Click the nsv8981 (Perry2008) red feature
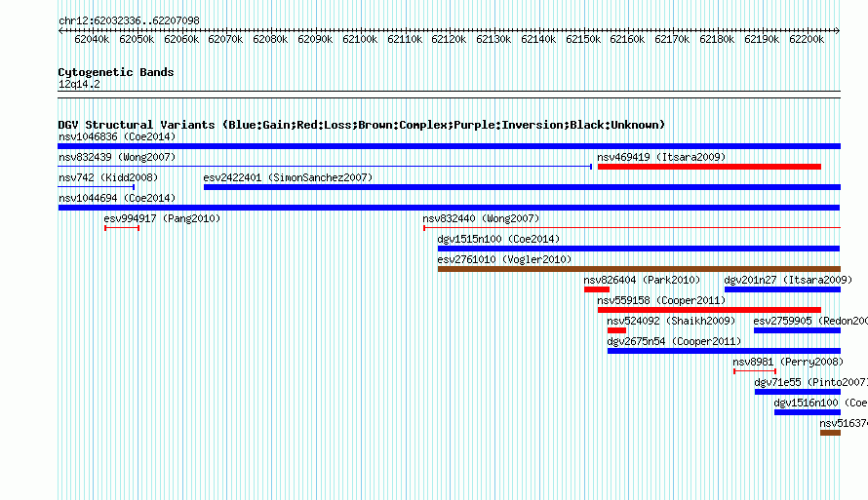Screen dimensions: 868x500 755,371
